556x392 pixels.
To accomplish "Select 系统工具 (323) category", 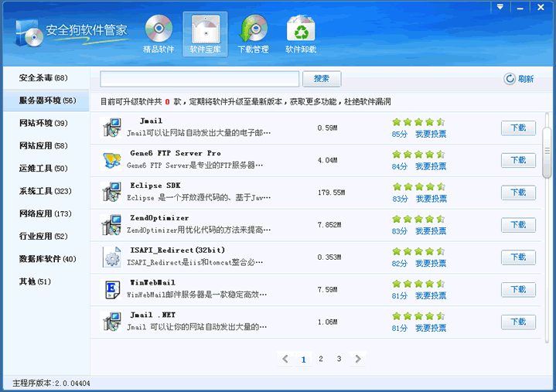I will click(46, 191).
